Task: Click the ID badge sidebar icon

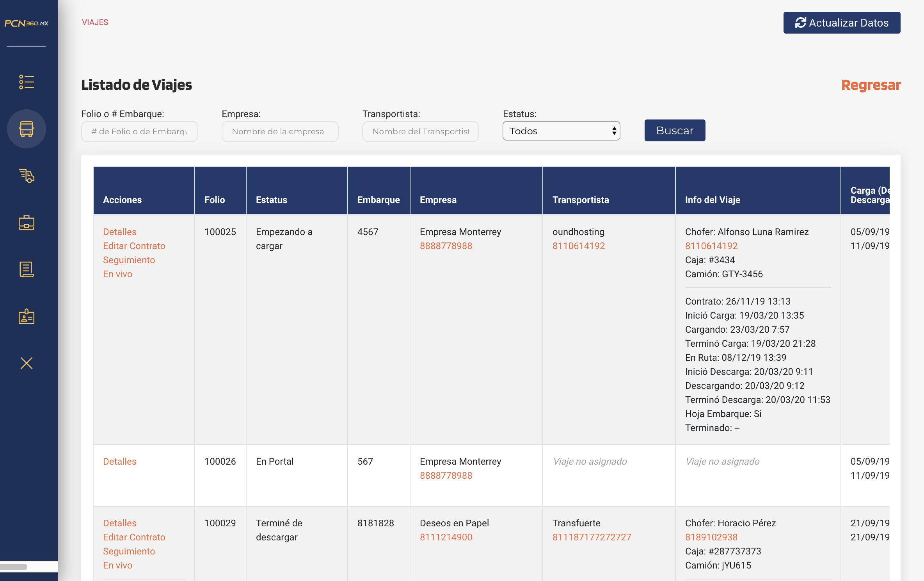Action: pos(27,316)
